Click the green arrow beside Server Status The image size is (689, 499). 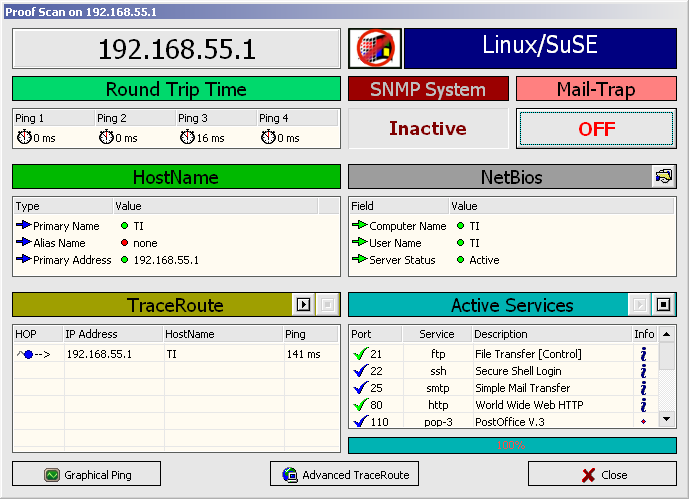coord(359,259)
